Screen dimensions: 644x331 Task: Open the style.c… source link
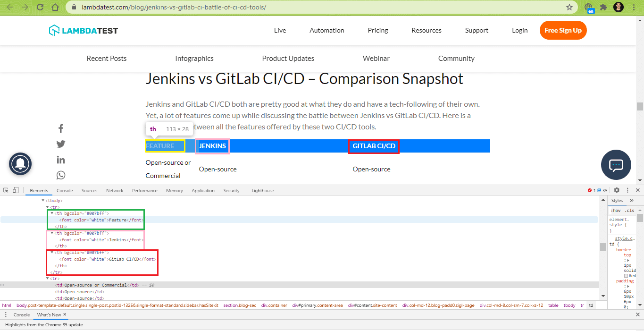click(625, 238)
